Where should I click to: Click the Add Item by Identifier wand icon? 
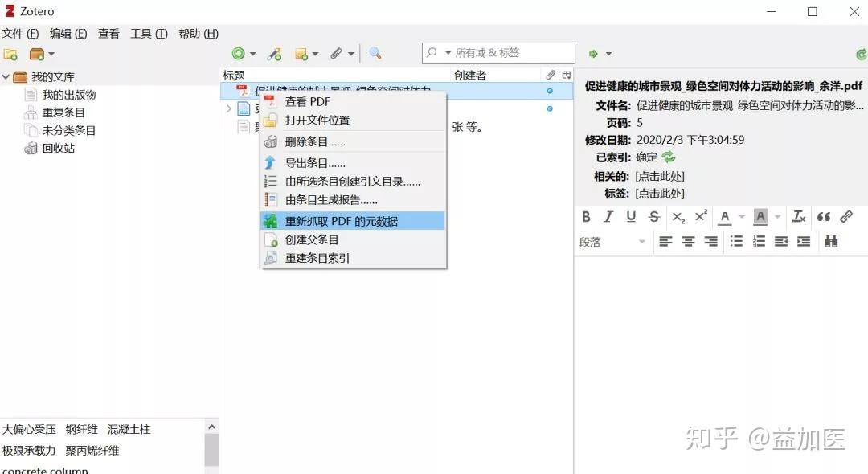(274, 54)
